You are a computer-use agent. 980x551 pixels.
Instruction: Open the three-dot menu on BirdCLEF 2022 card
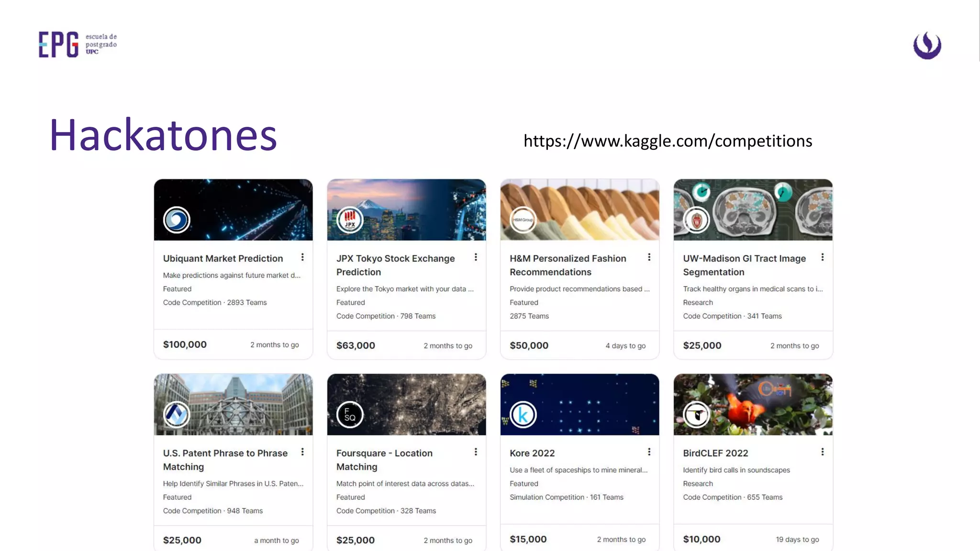click(822, 452)
